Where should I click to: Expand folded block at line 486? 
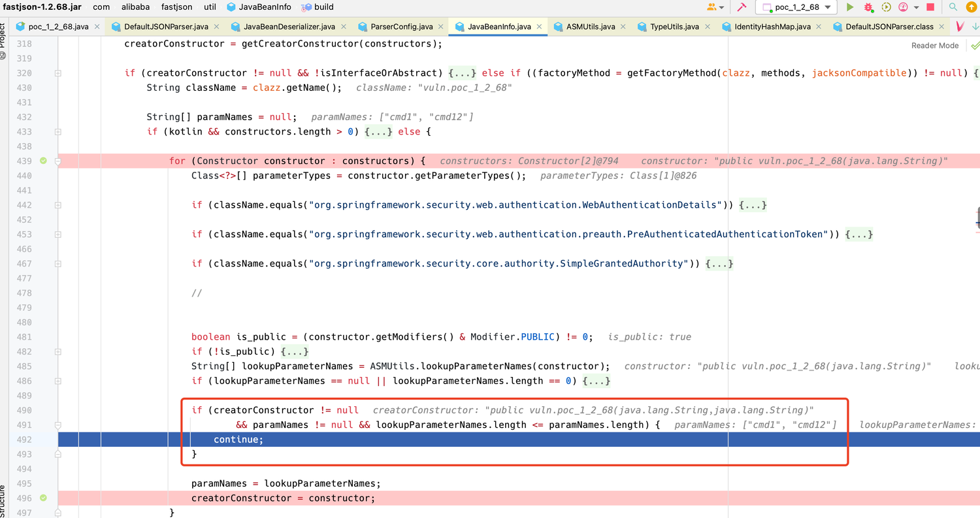point(58,381)
